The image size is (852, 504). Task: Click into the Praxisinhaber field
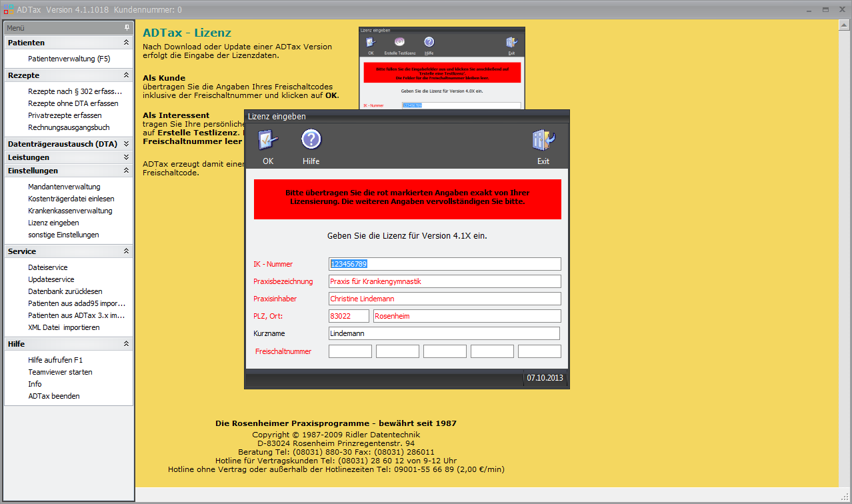445,299
